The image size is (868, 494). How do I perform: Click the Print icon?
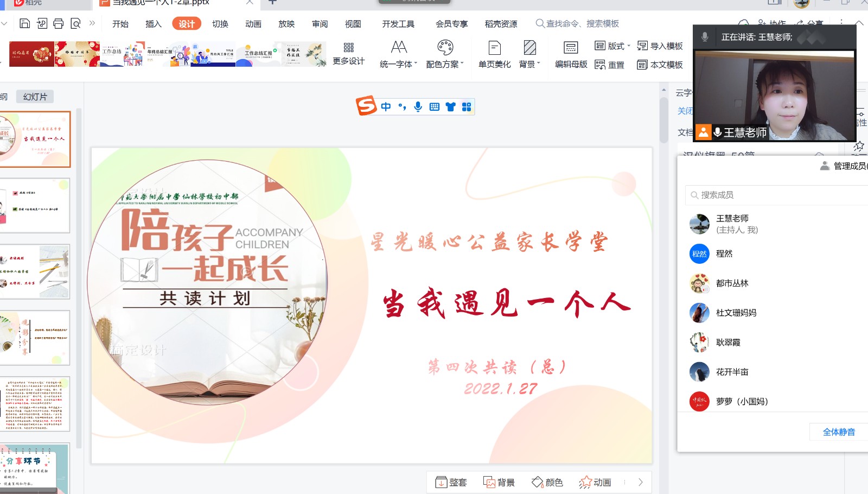click(59, 23)
